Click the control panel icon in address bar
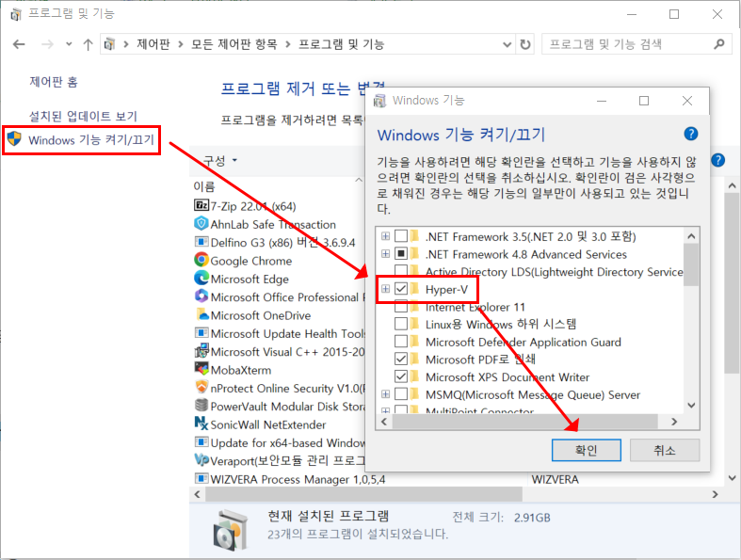The height and width of the screenshot is (560, 741). 109,44
